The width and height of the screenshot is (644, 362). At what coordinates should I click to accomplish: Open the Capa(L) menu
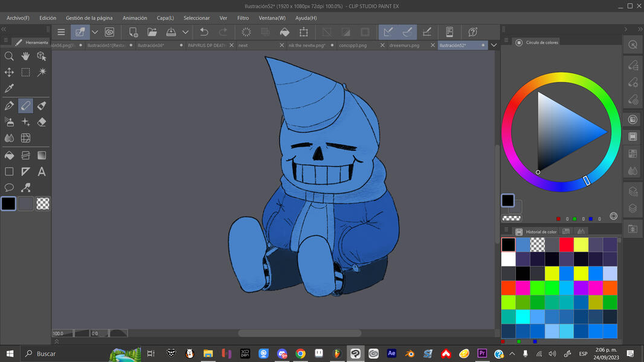(x=165, y=18)
